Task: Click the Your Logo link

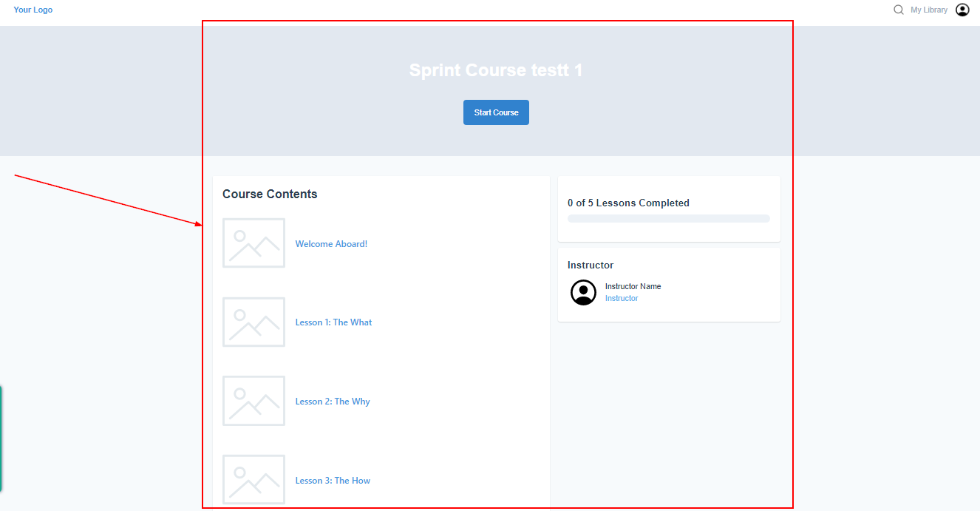Action: point(33,10)
